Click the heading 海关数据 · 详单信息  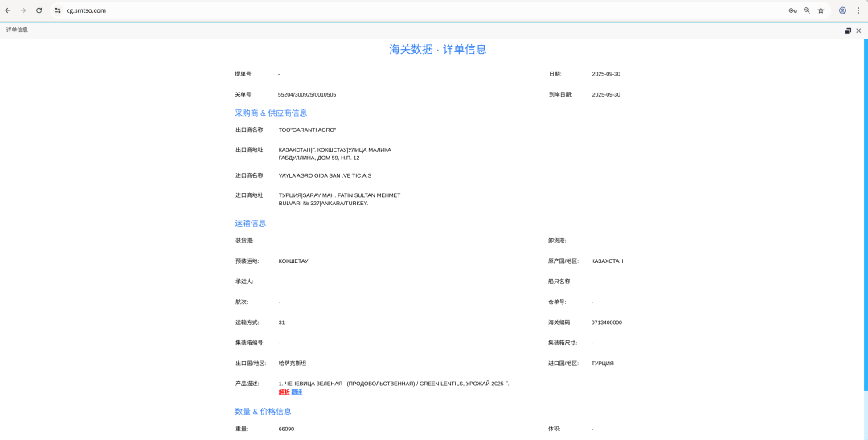click(437, 49)
